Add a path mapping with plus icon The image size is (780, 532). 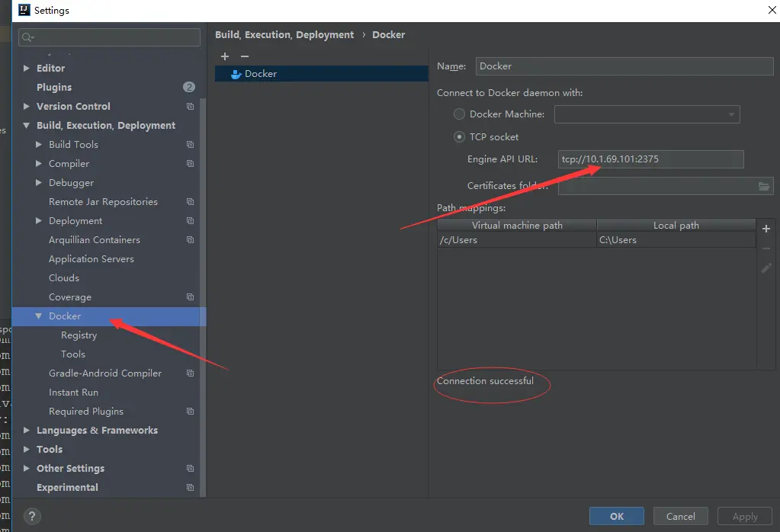tap(766, 229)
